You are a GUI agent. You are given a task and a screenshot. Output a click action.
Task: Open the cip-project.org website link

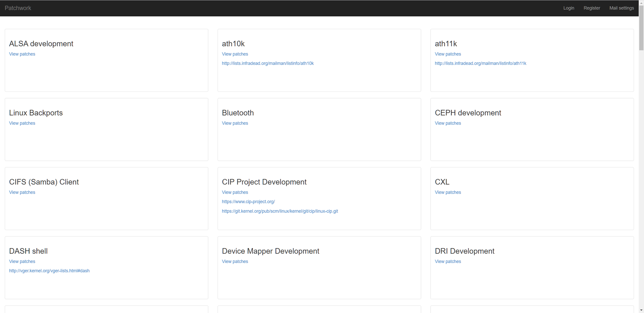pos(248,202)
